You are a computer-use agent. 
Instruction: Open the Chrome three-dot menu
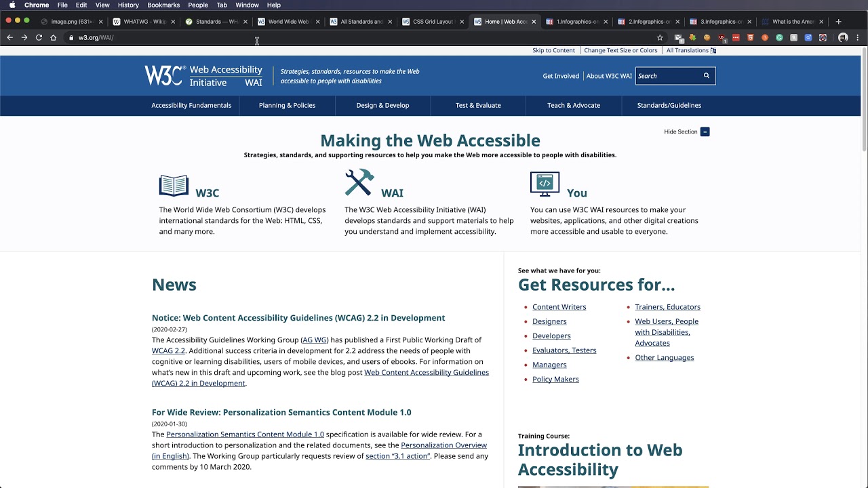pos(857,37)
